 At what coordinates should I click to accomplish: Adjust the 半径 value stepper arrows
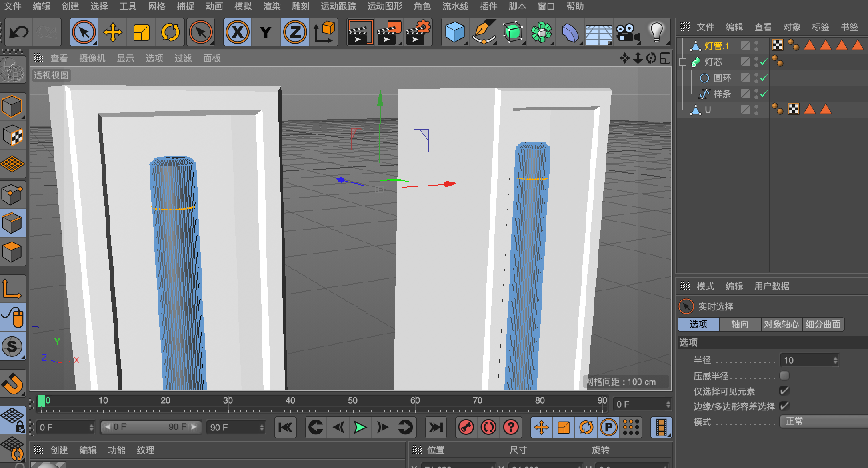[x=835, y=360]
